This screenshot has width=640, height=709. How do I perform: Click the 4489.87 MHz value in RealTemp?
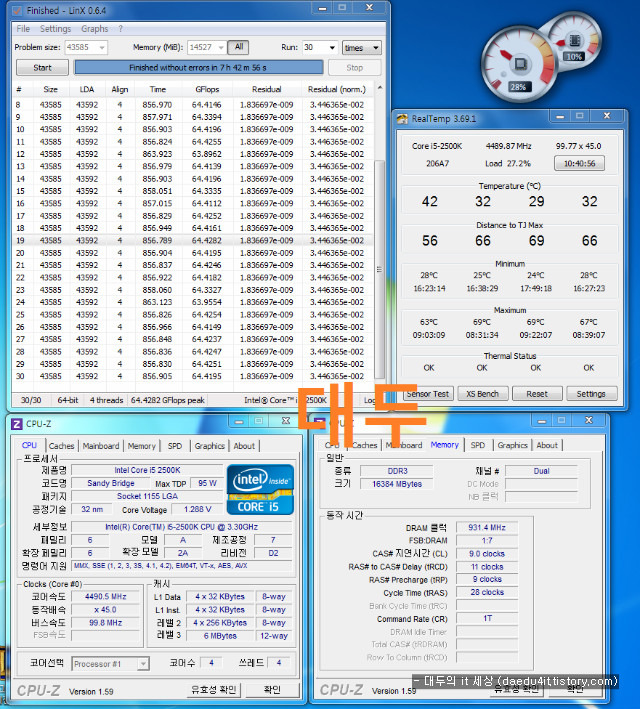point(508,146)
